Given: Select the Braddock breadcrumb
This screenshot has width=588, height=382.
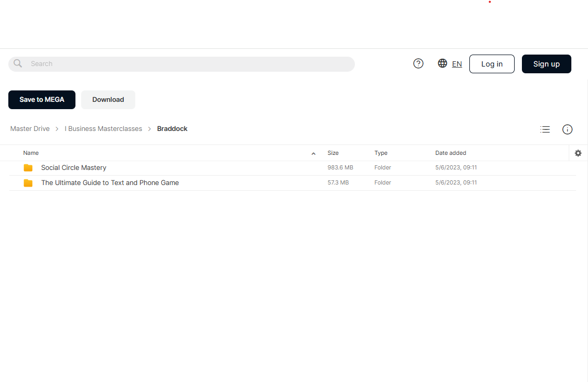Looking at the screenshot, I should pos(172,129).
